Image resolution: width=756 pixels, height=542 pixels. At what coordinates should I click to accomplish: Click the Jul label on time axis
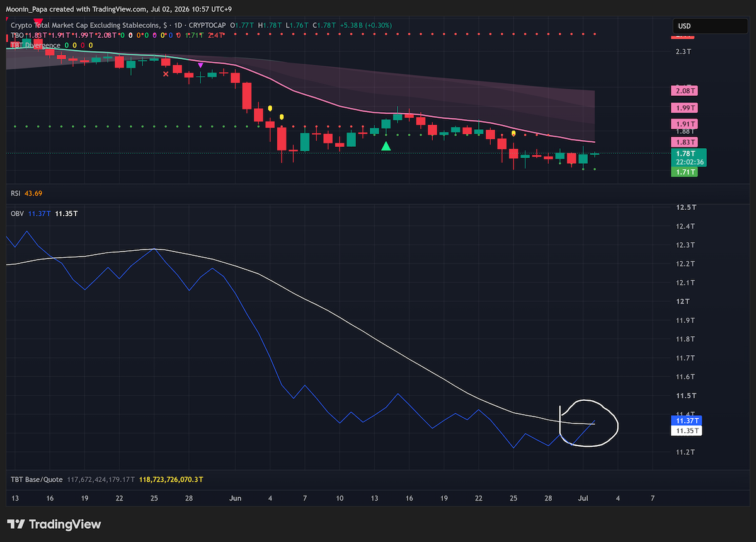[583, 498]
